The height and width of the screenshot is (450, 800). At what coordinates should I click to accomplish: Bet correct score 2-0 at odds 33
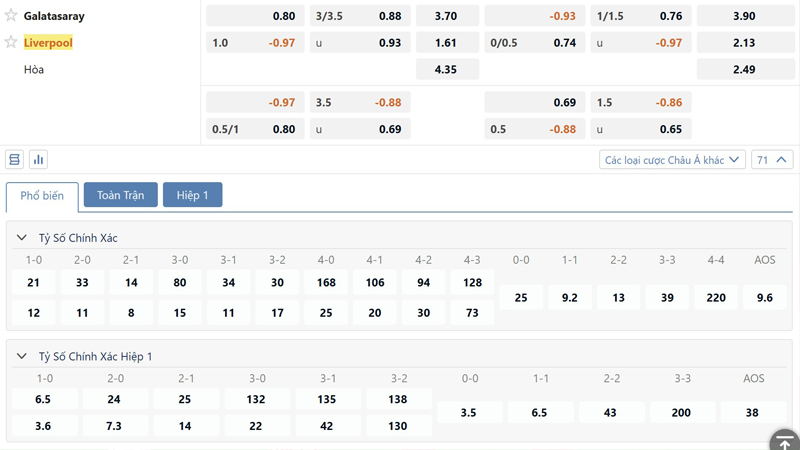[x=82, y=282]
